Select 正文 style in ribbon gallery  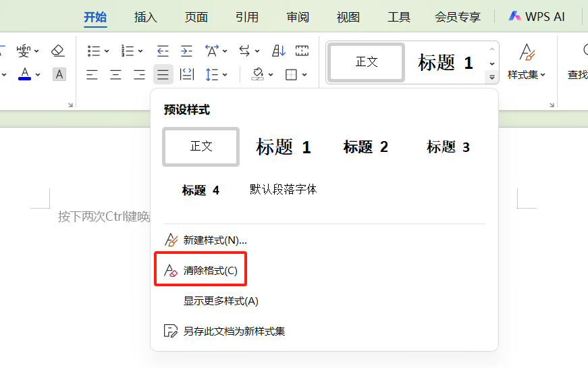(x=366, y=62)
